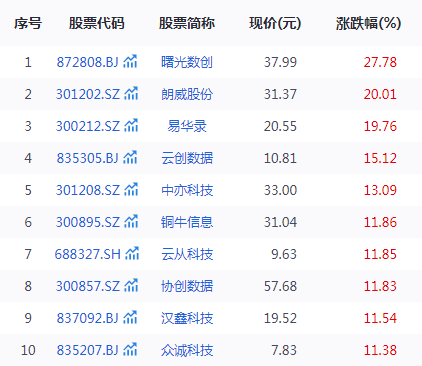Open stock name 易华录
Viewport: 422px width, 366px height.
pyautogui.click(x=187, y=126)
